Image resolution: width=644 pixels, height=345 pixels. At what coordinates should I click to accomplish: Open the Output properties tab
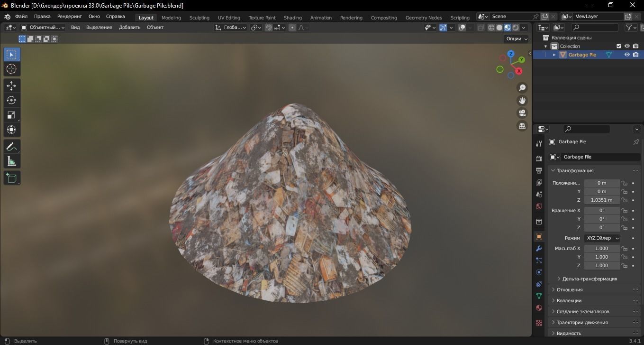[x=539, y=170]
